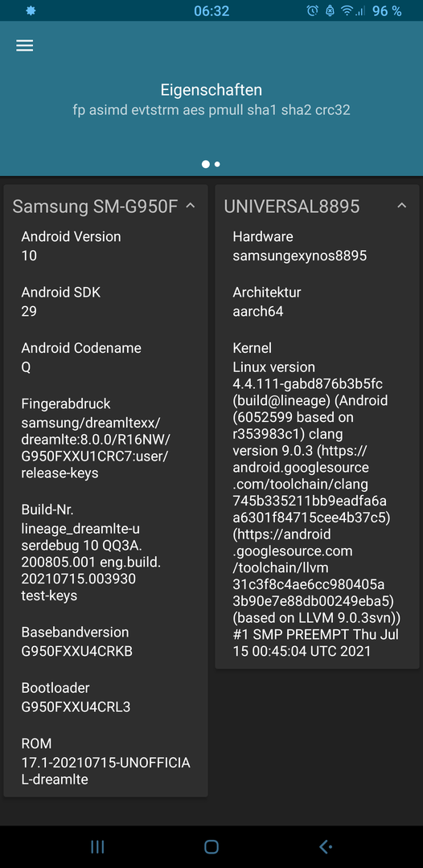Collapse the UNIVERSAL8895 card chevron
This screenshot has width=423, height=868.
coord(402,206)
